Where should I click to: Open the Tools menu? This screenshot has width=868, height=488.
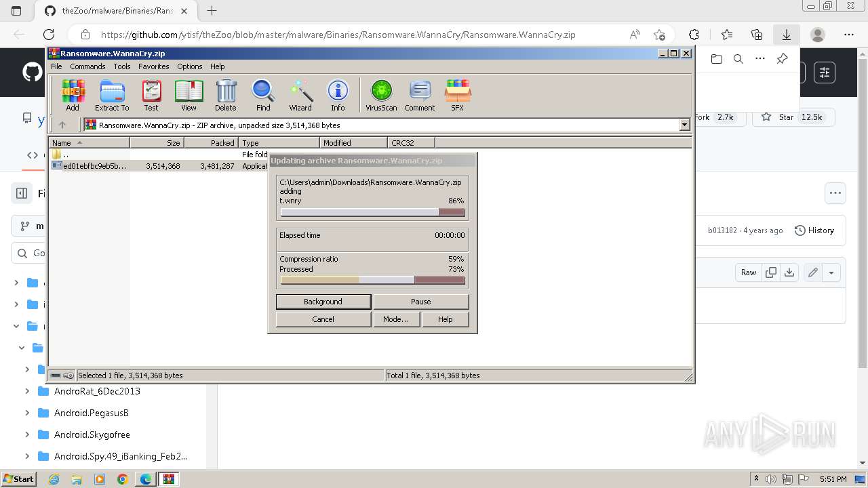[122, 66]
